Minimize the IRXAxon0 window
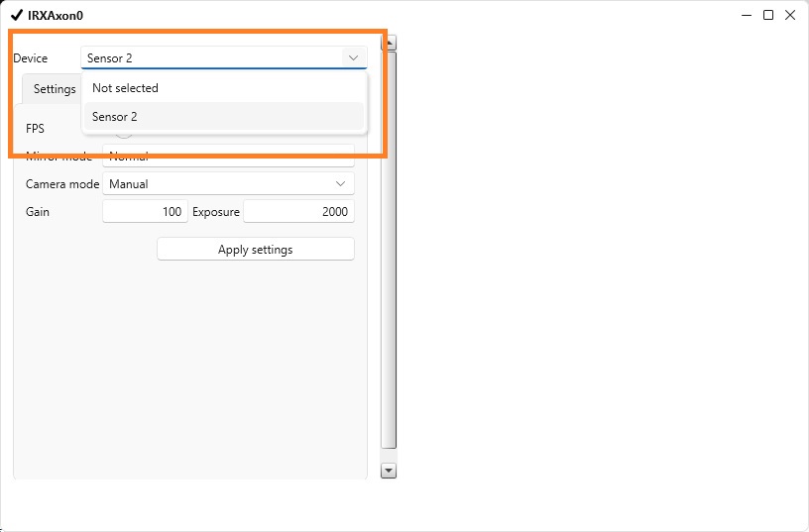 point(747,15)
